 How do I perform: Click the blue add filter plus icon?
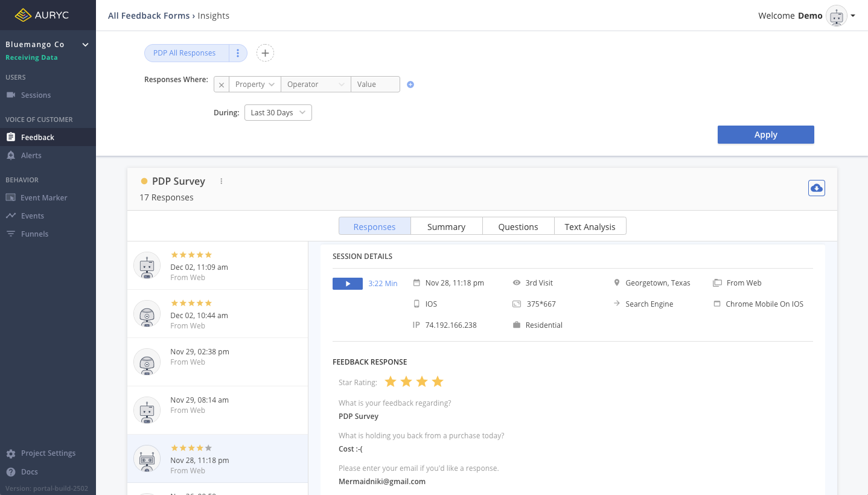tap(410, 85)
